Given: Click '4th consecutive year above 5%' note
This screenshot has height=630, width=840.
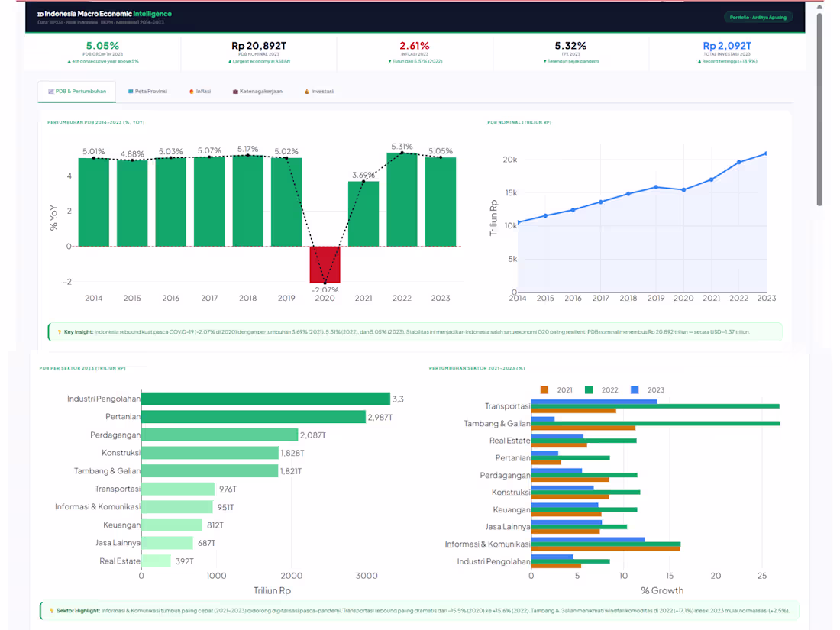Looking at the screenshot, I should point(103,62).
